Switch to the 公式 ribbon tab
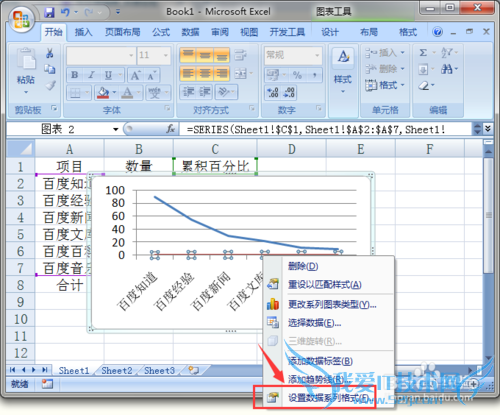Image resolution: width=500 pixels, height=415 pixels. pos(161,32)
